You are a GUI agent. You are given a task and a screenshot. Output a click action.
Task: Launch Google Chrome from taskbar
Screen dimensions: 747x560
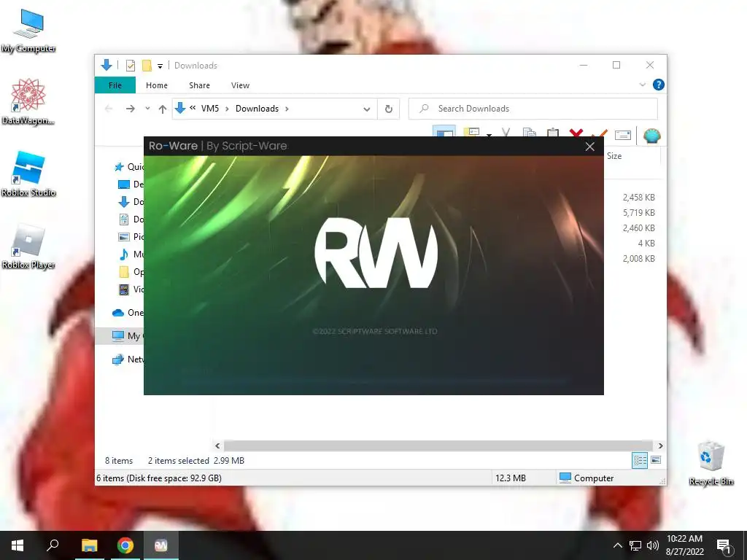[125, 545]
